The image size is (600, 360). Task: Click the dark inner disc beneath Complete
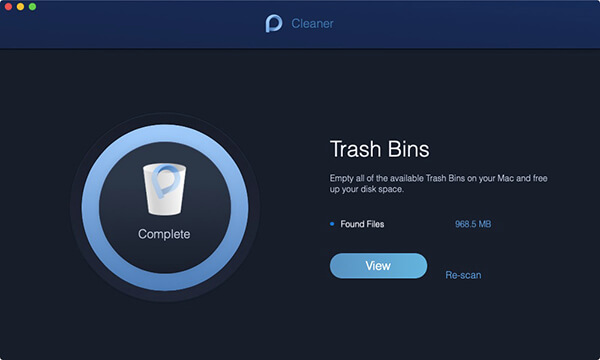click(165, 257)
